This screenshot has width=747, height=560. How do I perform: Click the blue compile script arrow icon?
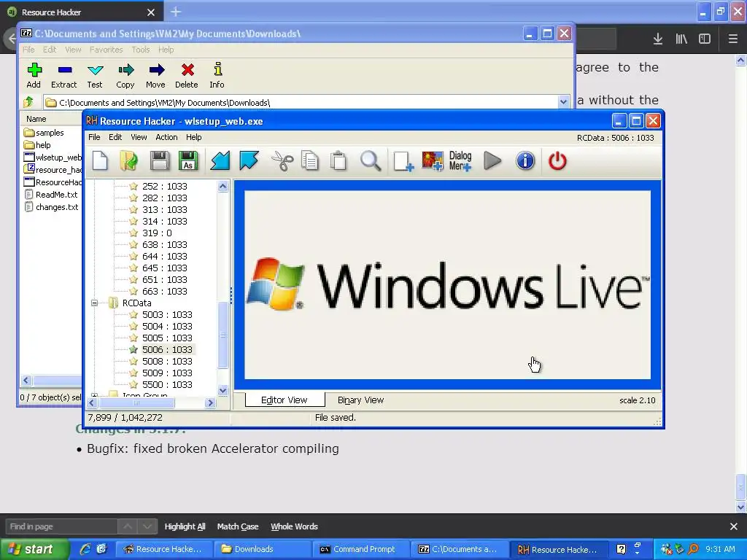[x=220, y=161]
